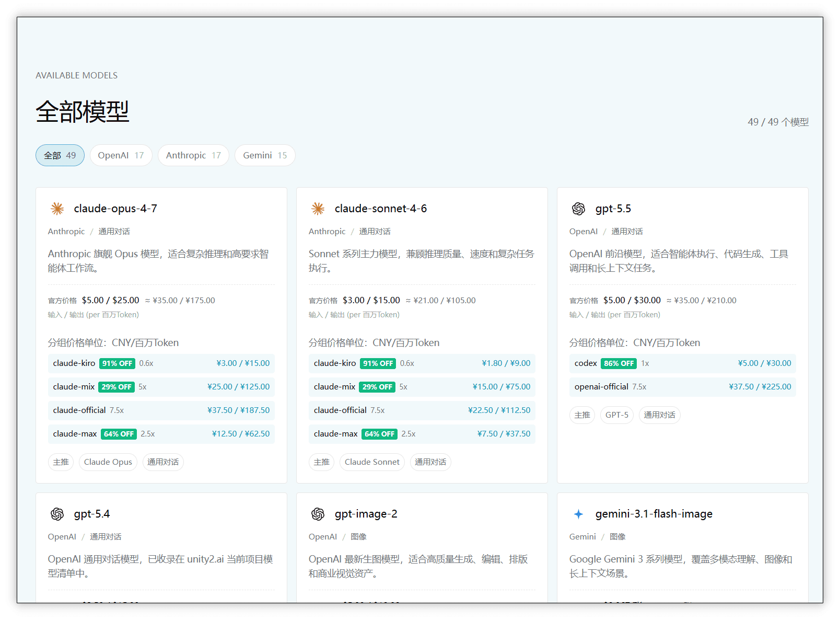Click 主推 tag in claude-opus-4-7 card

coord(61,462)
